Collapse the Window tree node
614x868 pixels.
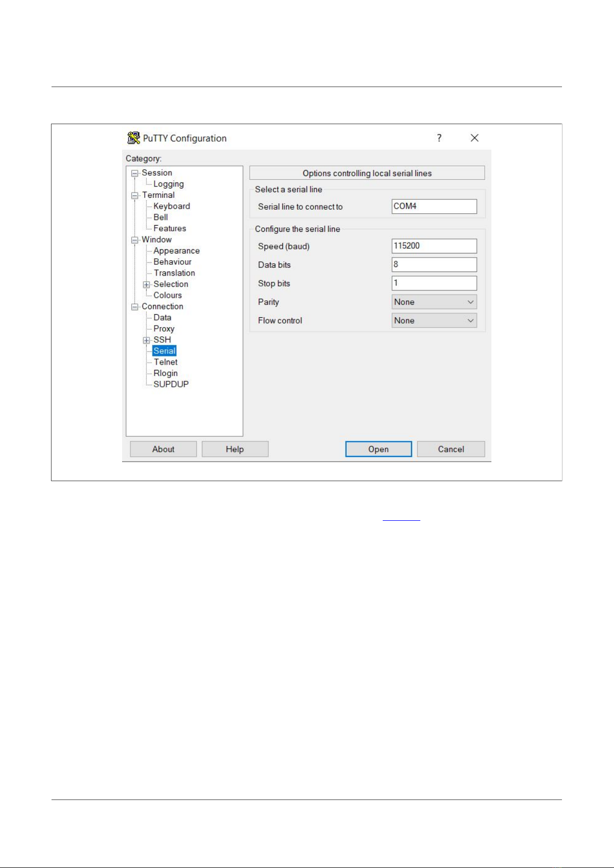coord(135,240)
